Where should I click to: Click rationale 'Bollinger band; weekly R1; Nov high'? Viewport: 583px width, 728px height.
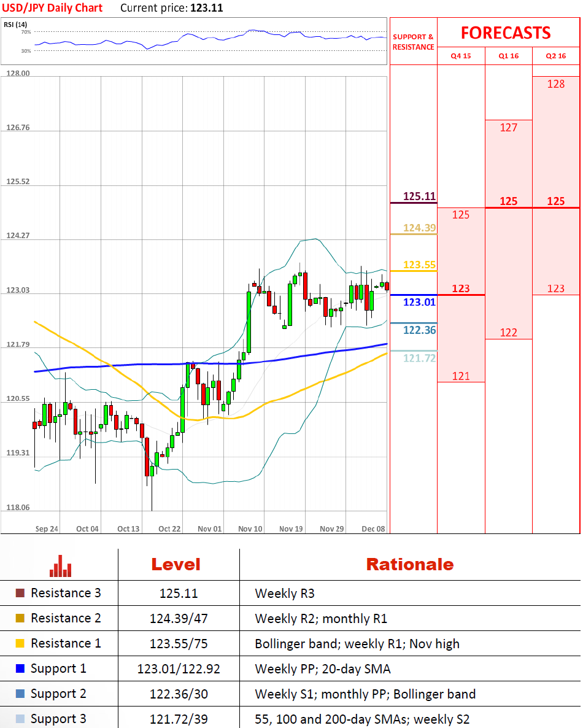click(357, 643)
